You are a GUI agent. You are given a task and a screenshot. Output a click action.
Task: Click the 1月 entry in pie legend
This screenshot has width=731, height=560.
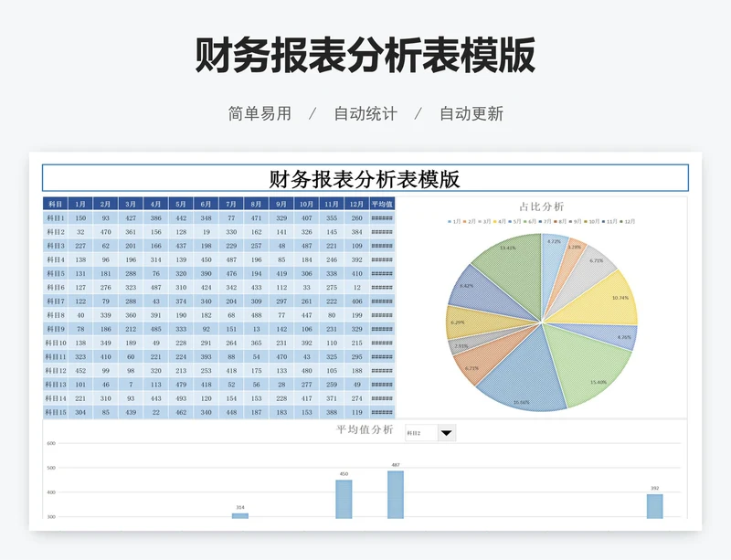454,221
